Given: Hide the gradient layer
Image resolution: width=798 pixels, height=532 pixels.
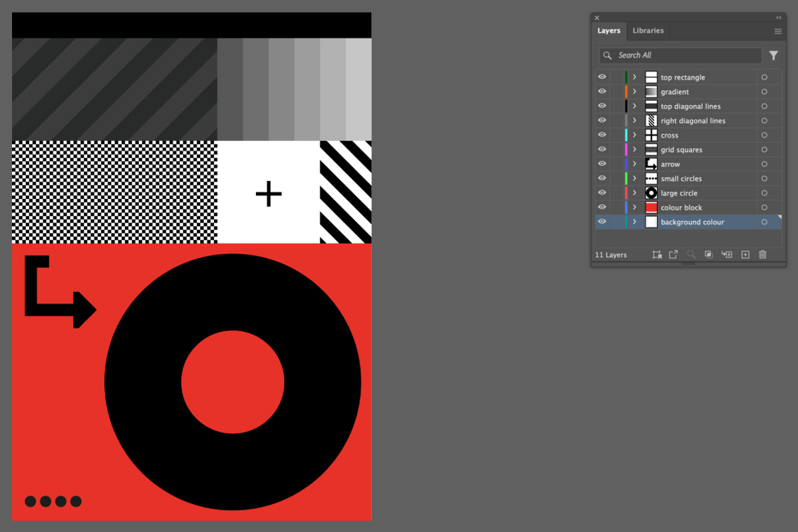Looking at the screenshot, I should pos(602,92).
